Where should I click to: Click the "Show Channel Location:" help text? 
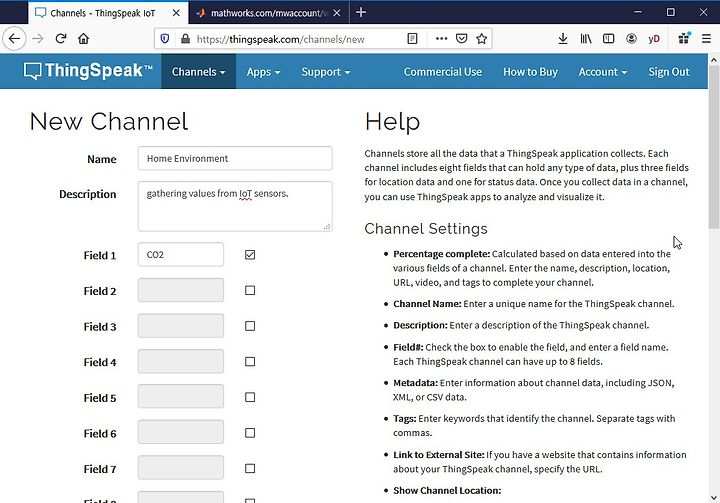[x=447, y=491]
